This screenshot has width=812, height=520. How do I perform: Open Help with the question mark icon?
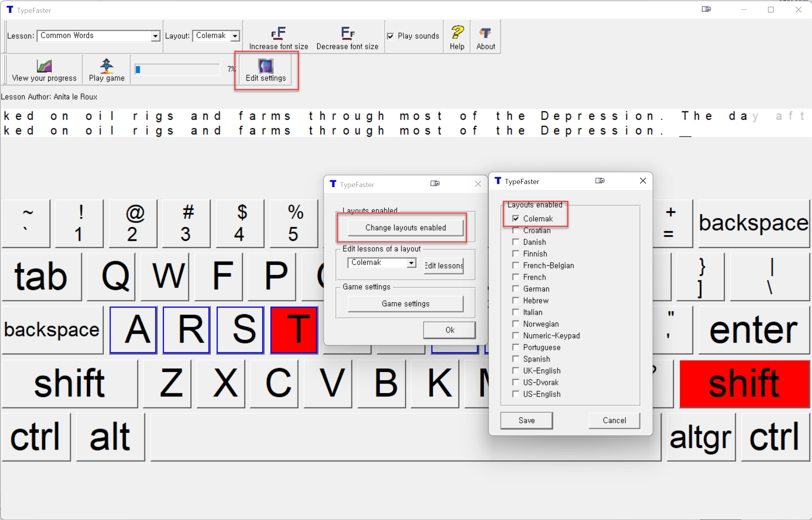pyautogui.click(x=457, y=33)
